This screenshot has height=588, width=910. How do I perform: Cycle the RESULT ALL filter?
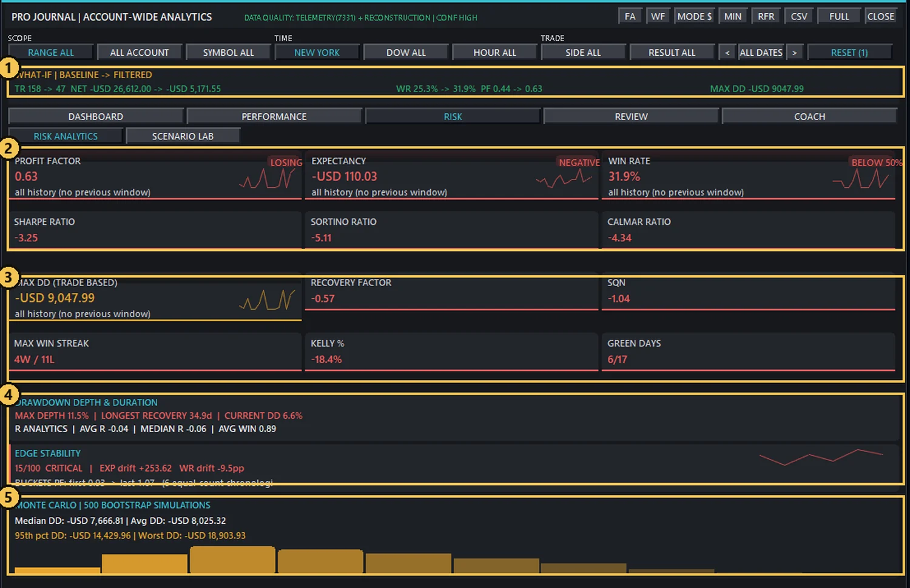pos(672,53)
